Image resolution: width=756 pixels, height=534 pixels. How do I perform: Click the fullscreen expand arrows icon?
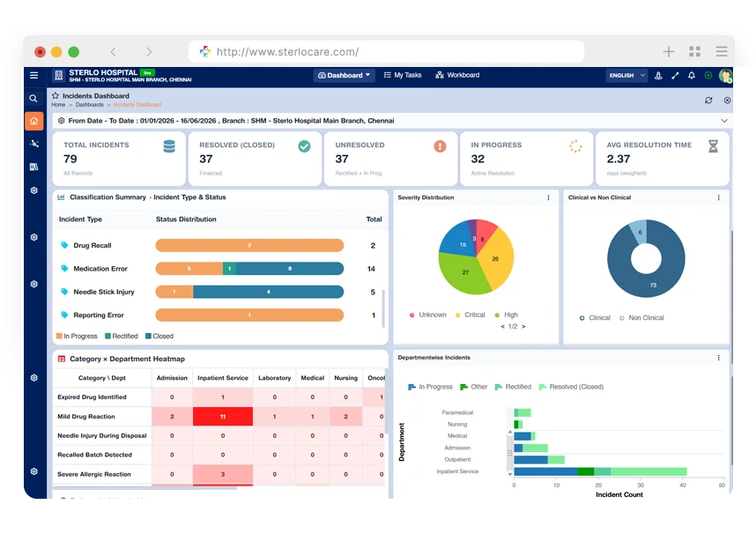(x=675, y=75)
